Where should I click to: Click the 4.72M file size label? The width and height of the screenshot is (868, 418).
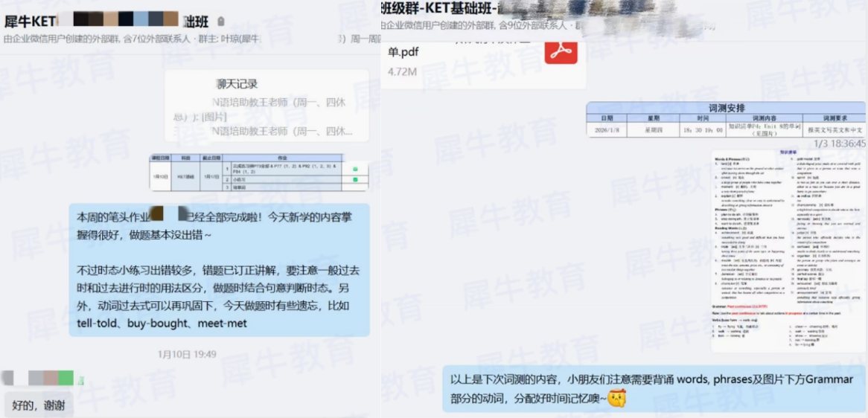tap(403, 72)
